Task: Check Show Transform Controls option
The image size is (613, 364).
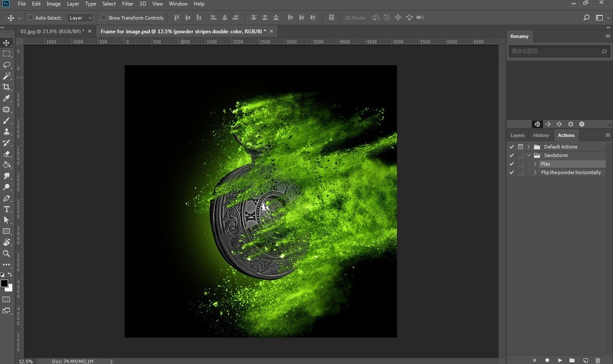Action: [104, 17]
